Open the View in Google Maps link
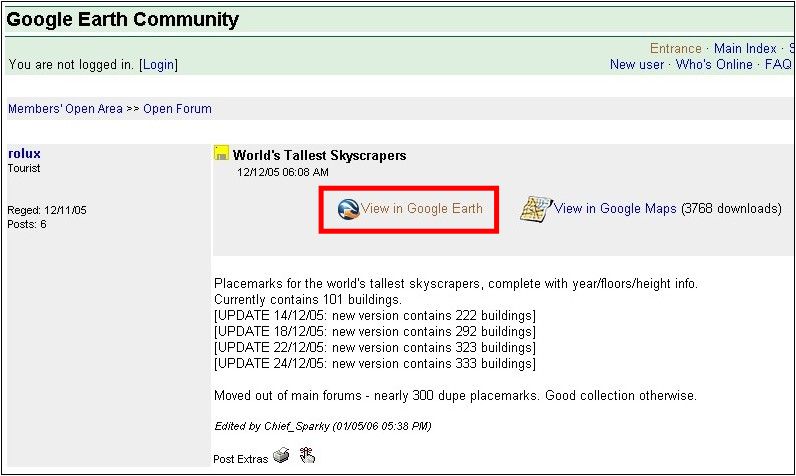The image size is (796, 476). (615, 209)
